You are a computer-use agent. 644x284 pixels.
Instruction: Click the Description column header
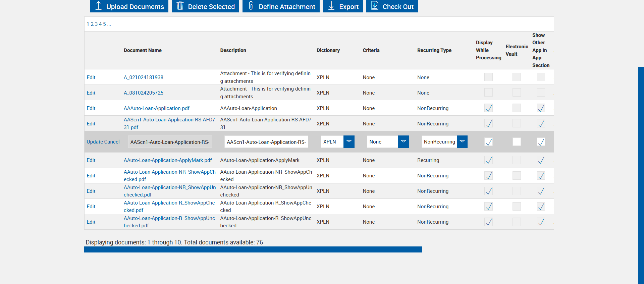pos(233,50)
